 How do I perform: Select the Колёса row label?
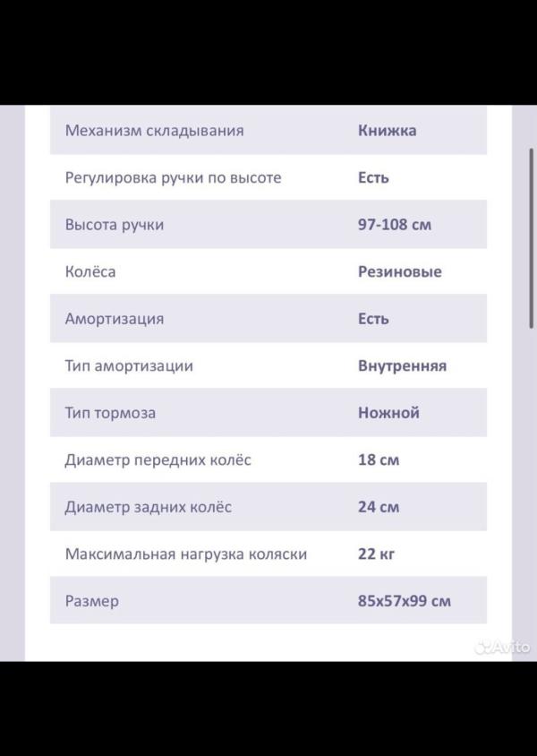(90, 271)
